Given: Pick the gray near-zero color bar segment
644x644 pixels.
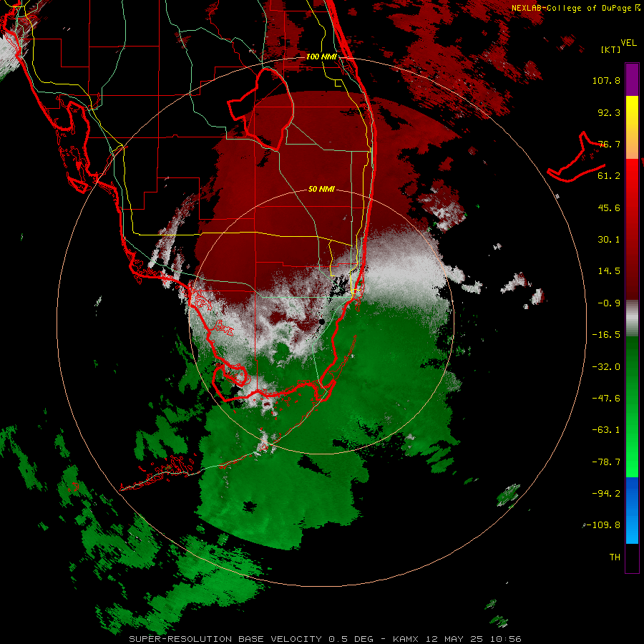Looking at the screenshot, I should (632, 318).
